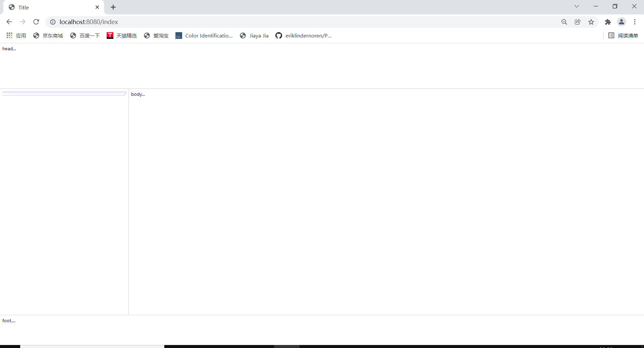Close the Title tab
The image size is (644, 348).
point(97,7)
